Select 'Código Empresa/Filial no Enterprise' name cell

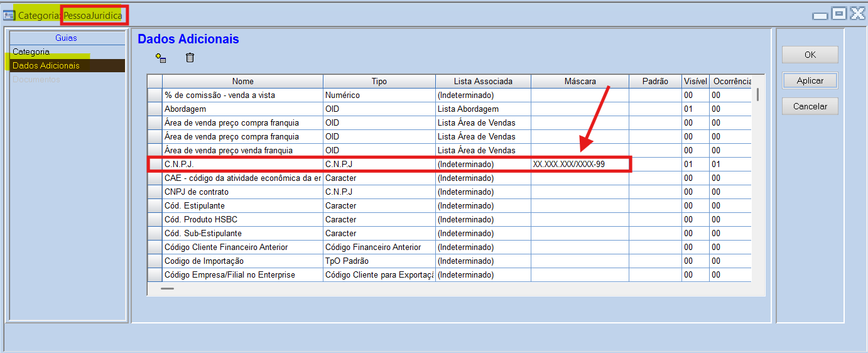[x=242, y=274]
